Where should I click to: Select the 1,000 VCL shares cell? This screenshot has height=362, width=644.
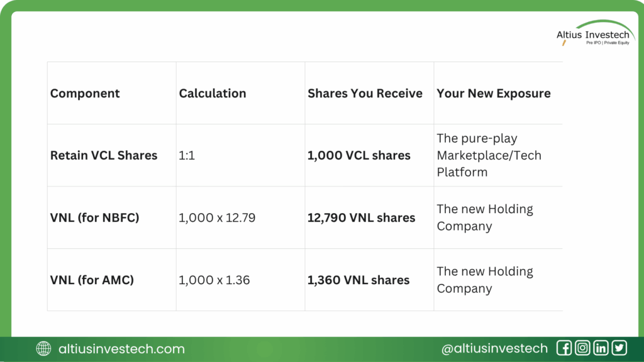point(358,155)
